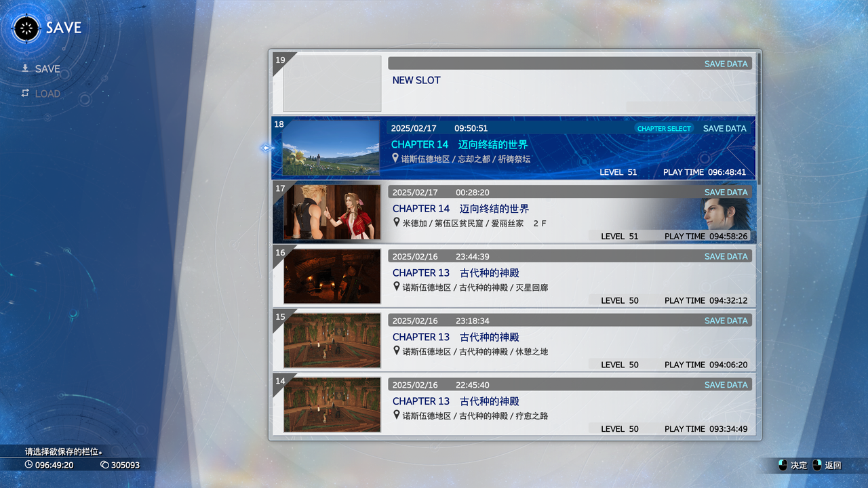Click the CHAPTER SELECT badge on slot 18
This screenshot has height=488, width=868.
tap(664, 128)
